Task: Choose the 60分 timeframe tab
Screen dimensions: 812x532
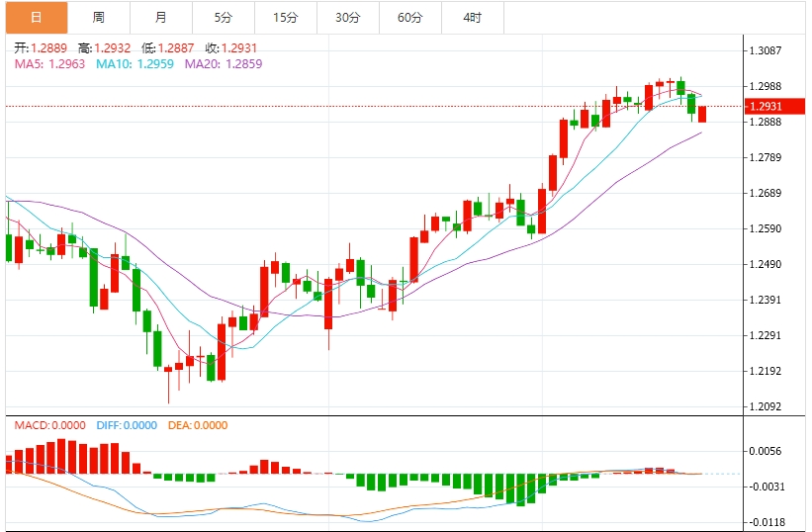Action: coord(409,18)
